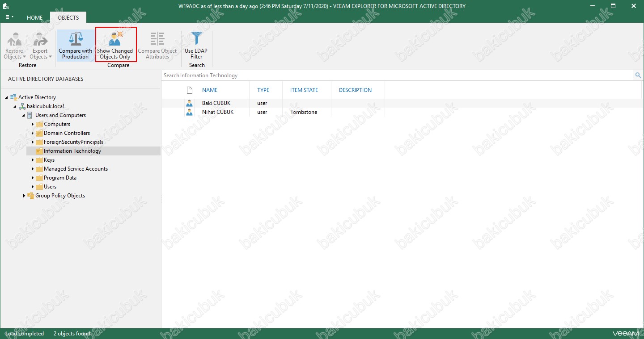Screen dimensions: 644x339
Task: Click the Managed Service Accounts folder icon
Action: (x=39, y=169)
